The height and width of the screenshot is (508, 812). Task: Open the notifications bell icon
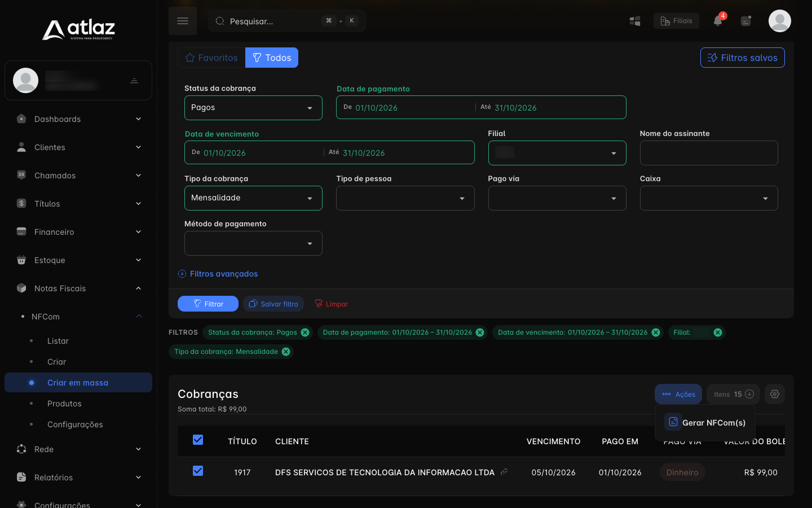[x=718, y=21]
